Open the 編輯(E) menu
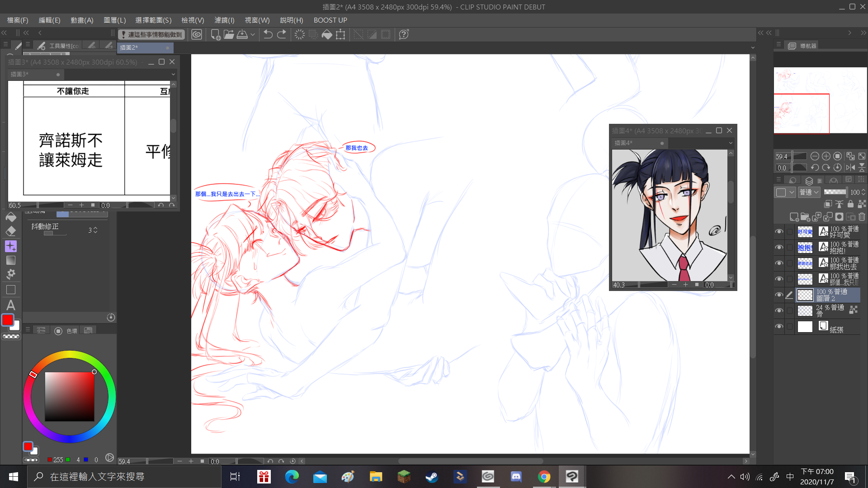 tap(49, 20)
